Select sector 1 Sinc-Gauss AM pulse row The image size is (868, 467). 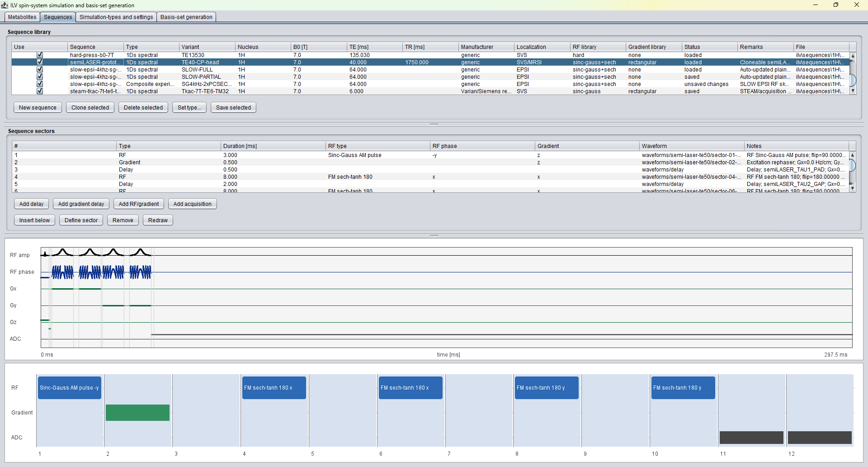[x=430, y=155]
